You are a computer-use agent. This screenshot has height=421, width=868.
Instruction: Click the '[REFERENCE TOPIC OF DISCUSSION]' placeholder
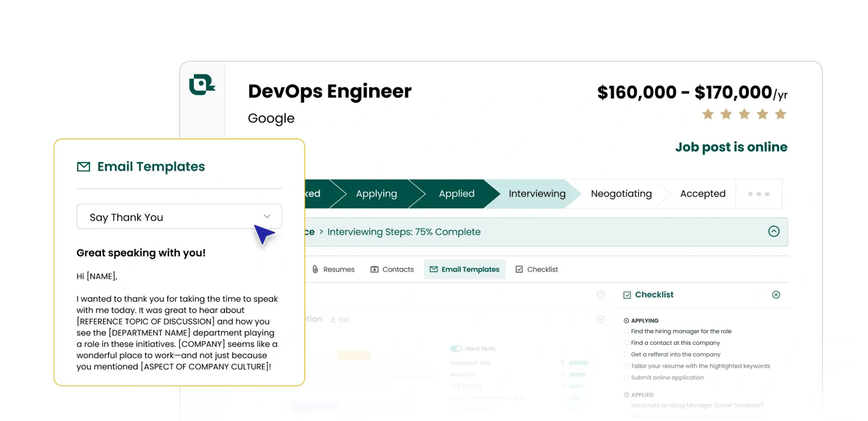[x=146, y=321]
